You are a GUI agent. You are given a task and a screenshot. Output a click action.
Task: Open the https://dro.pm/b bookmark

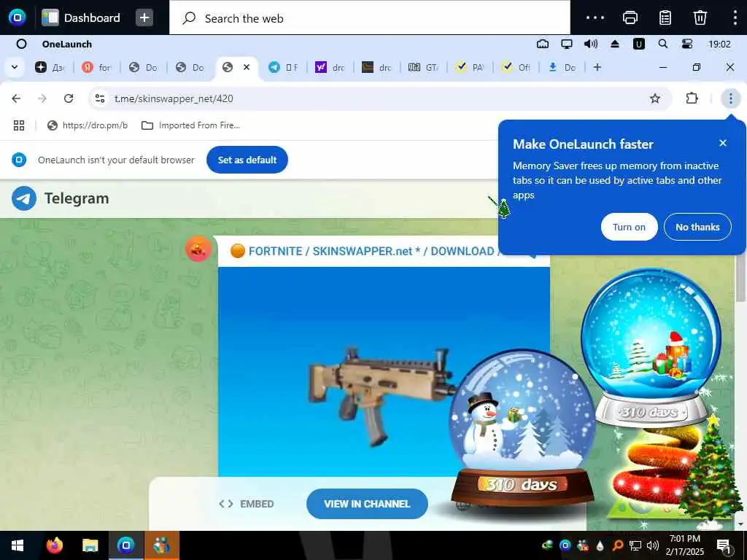point(88,125)
